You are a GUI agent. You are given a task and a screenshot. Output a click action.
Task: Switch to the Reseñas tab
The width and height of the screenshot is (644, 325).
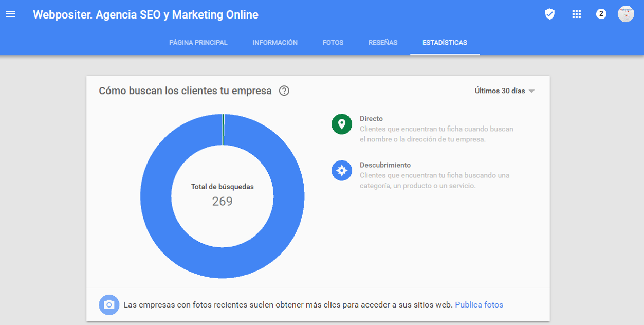[x=382, y=43]
